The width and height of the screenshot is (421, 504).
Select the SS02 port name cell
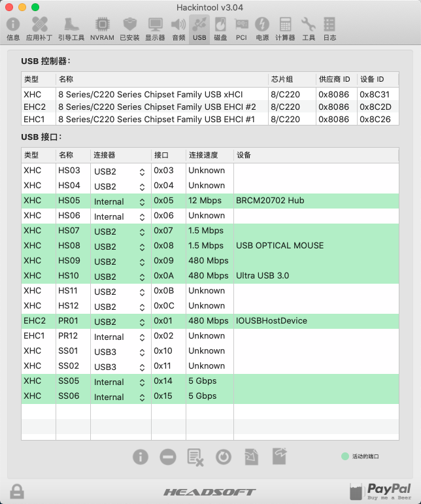pyautogui.click(x=73, y=366)
